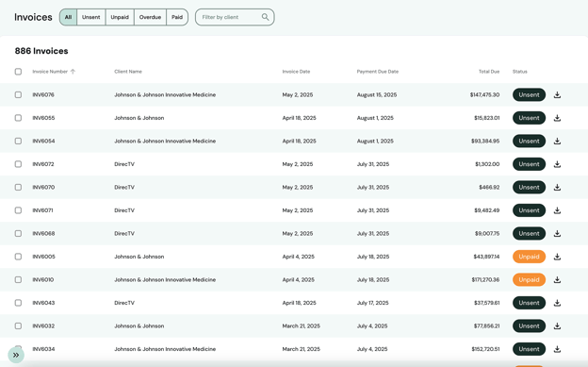Filter invoices by Paid tab

[x=177, y=17]
